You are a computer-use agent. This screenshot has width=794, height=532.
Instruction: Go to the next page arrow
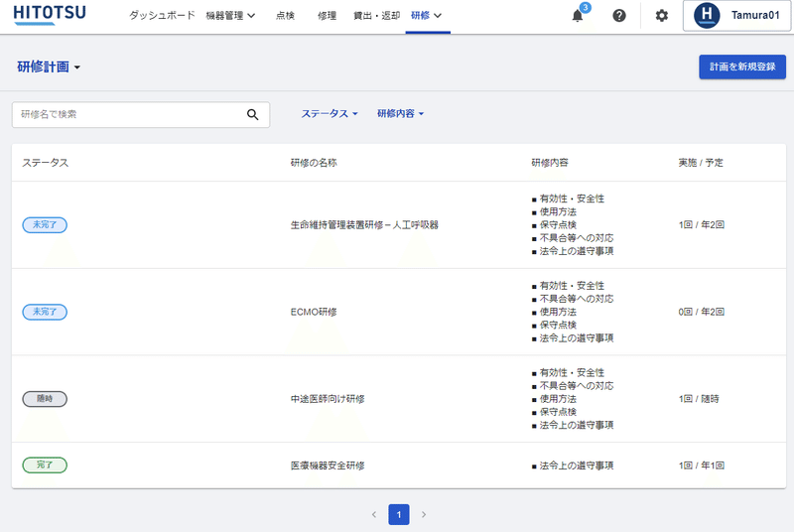click(424, 514)
